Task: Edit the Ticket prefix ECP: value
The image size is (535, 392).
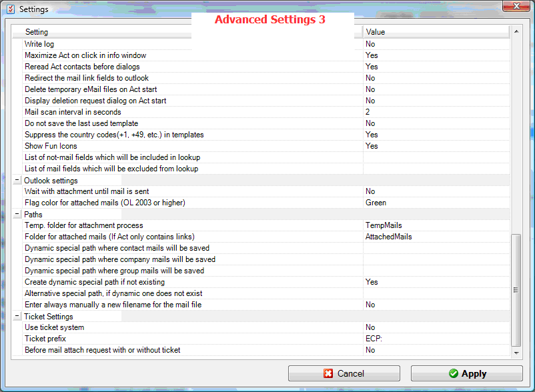Action: point(374,339)
